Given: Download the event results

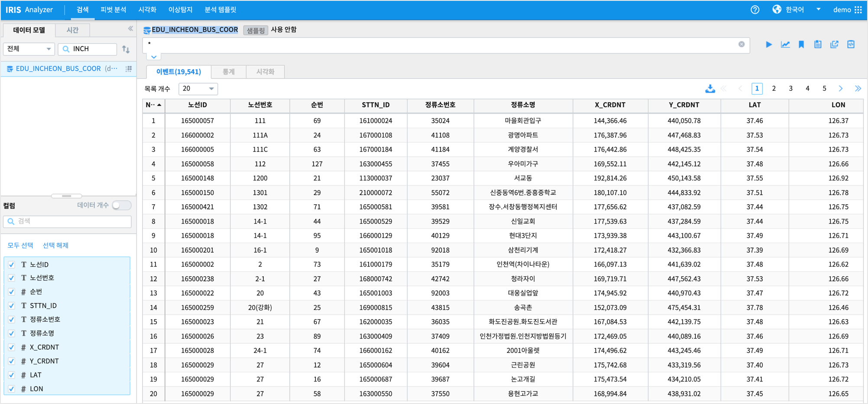Looking at the screenshot, I should pos(710,89).
